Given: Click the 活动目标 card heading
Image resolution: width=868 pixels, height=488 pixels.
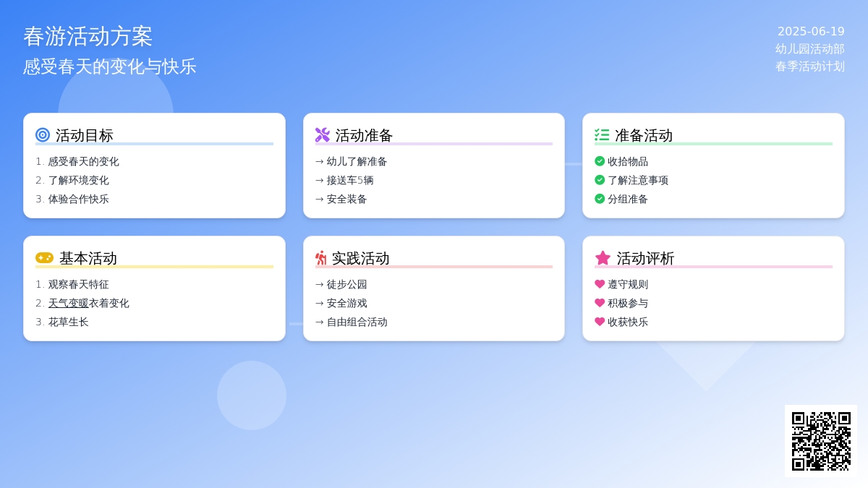Looking at the screenshot, I should tap(85, 135).
